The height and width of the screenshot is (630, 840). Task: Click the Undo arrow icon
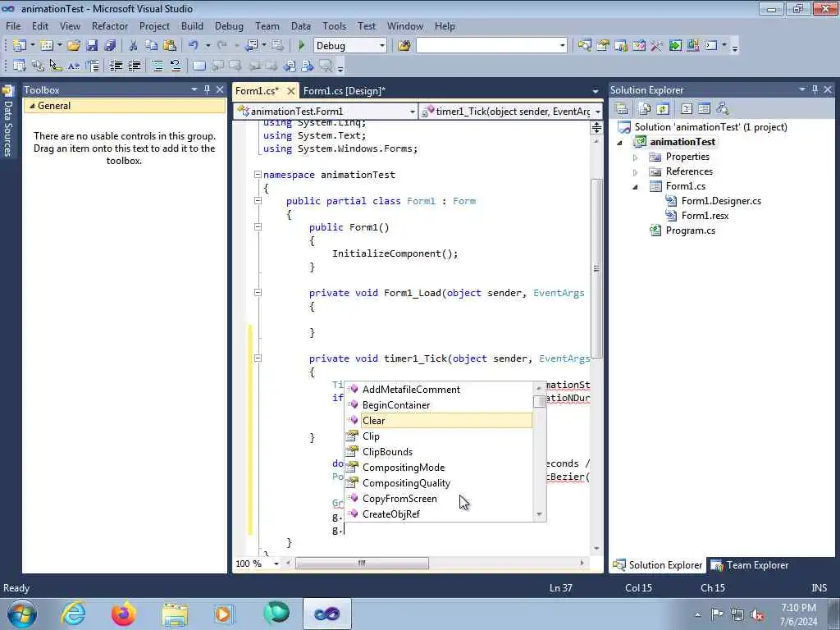193,46
